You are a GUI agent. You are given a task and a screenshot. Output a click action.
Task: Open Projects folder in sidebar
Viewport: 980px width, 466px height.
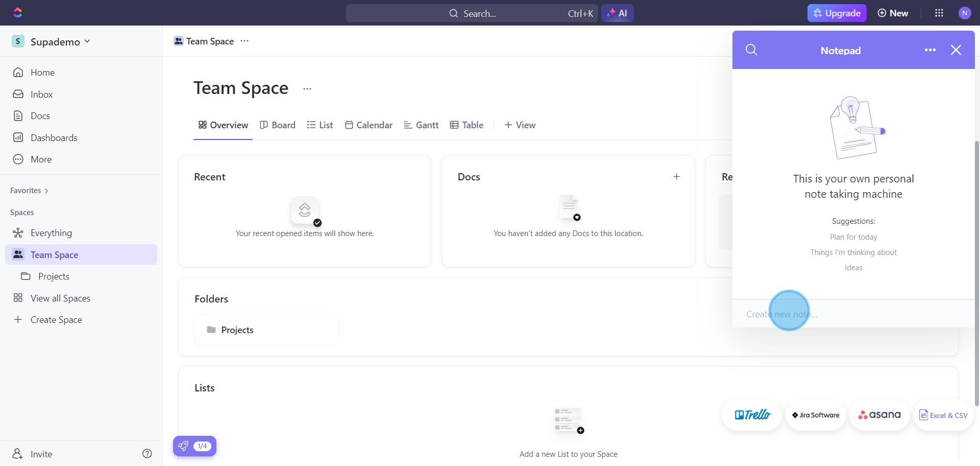(82, 276)
